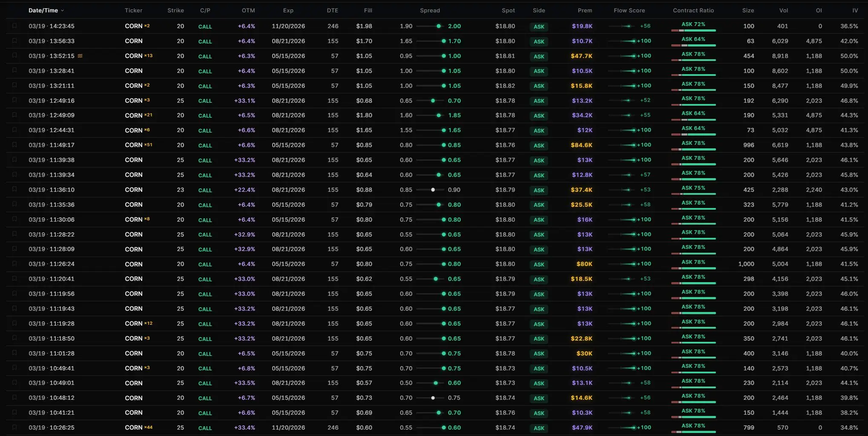Bookmark the 11:39:34 trade row
Screen dimensions: 868x436
click(14, 175)
